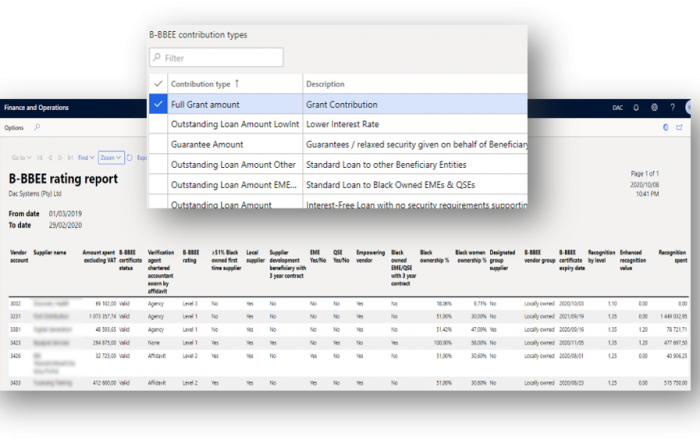The height and width of the screenshot is (441, 700).
Task: Click the search magnifier beside Options
Action: (x=37, y=128)
